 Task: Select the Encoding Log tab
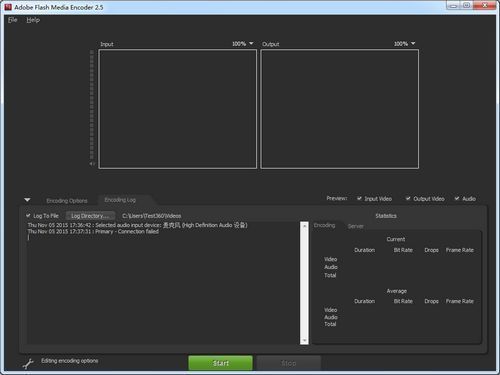(x=120, y=200)
